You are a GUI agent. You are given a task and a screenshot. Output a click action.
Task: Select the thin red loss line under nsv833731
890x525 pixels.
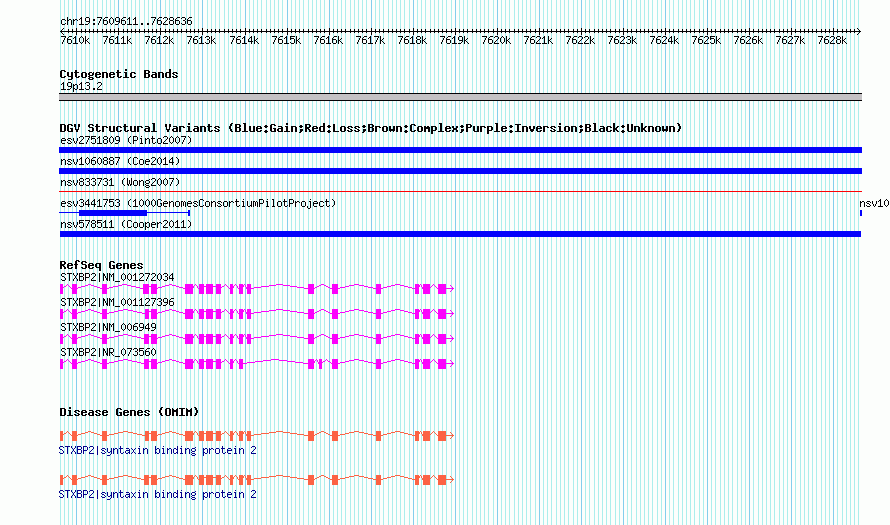pyautogui.click(x=460, y=192)
